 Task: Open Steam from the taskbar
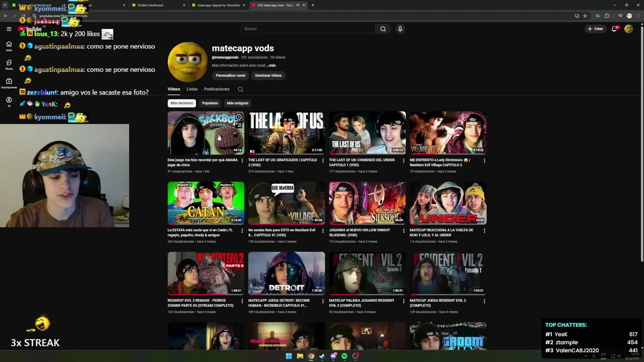(x=322, y=356)
